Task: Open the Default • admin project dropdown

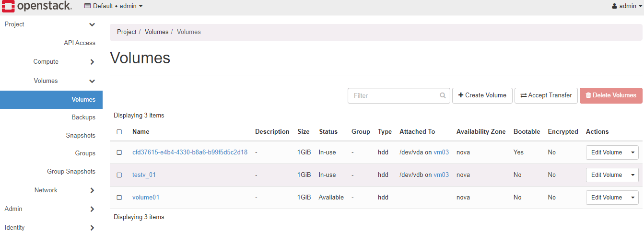Action: point(114,6)
